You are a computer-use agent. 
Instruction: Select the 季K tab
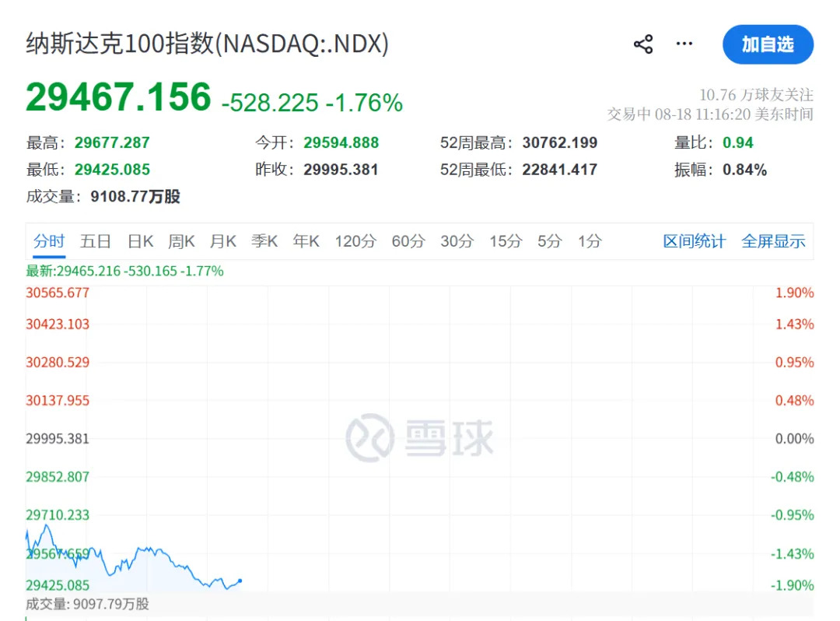(264, 241)
